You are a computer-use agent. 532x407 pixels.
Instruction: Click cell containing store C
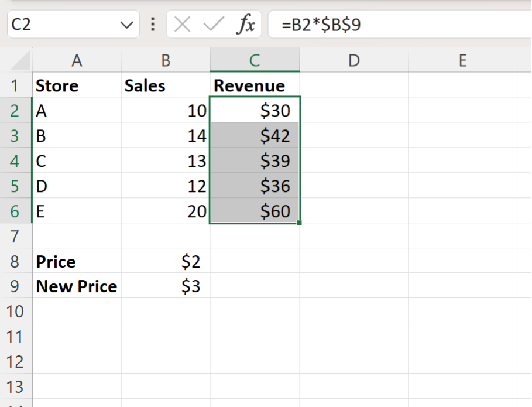click(x=77, y=160)
